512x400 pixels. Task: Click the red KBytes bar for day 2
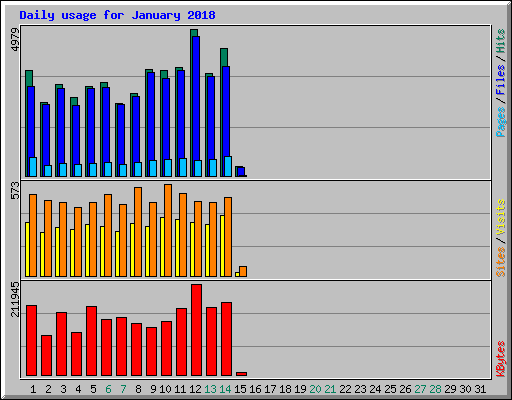point(46,356)
